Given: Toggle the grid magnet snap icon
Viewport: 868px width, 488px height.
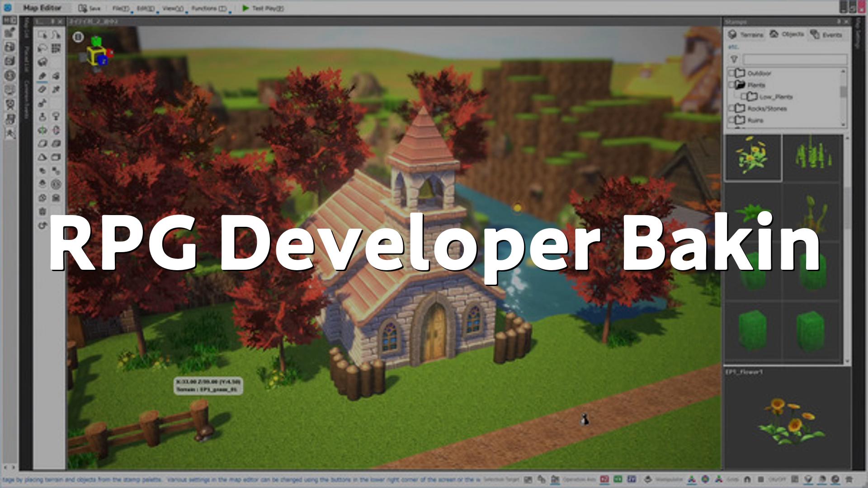Looking at the screenshot, I should 747,479.
